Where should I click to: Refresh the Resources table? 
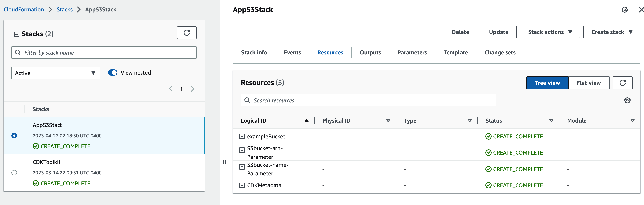pyautogui.click(x=623, y=83)
